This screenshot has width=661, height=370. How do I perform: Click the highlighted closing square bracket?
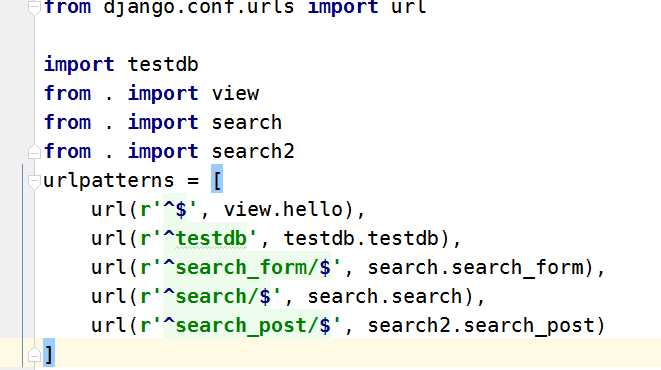[49, 353]
